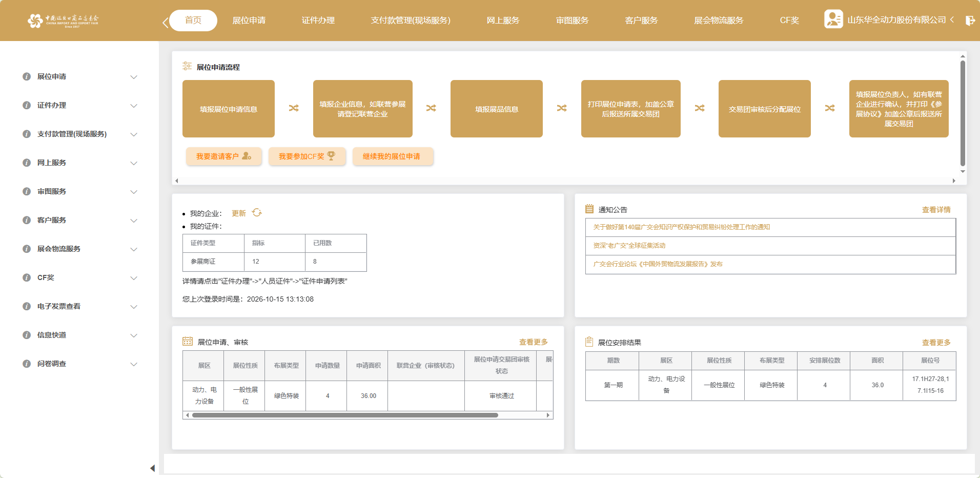Image resolution: width=980 pixels, height=478 pixels.
Task: Click the 填报展位申请信息 step box
Action: point(229,109)
